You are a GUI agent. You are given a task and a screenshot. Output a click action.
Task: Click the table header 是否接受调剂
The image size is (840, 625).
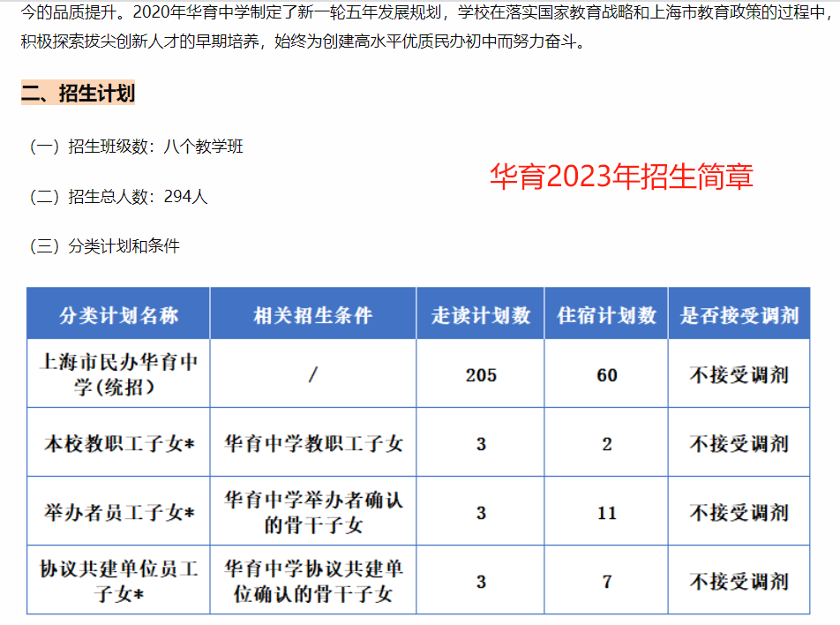tap(739, 314)
